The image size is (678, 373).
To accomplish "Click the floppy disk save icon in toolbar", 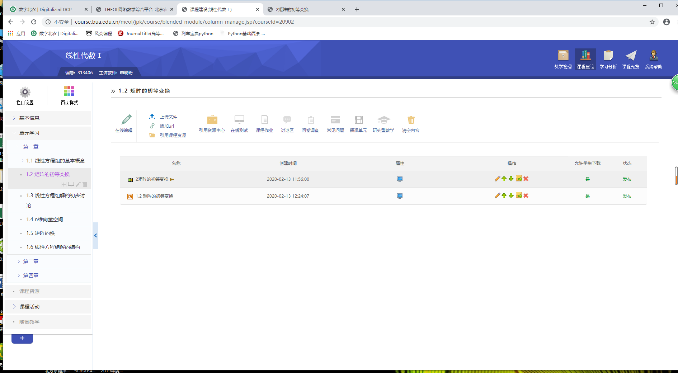I will [x=358, y=120].
